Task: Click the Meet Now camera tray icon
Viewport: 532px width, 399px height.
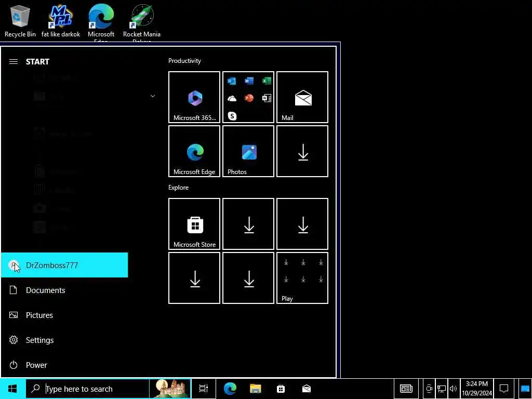Action: coord(429,389)
